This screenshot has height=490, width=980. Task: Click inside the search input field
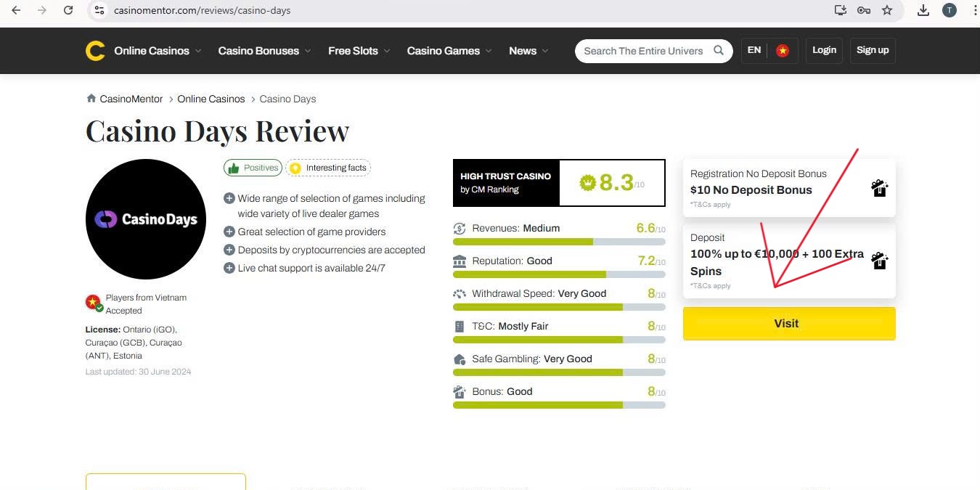(x=643, y=51)
